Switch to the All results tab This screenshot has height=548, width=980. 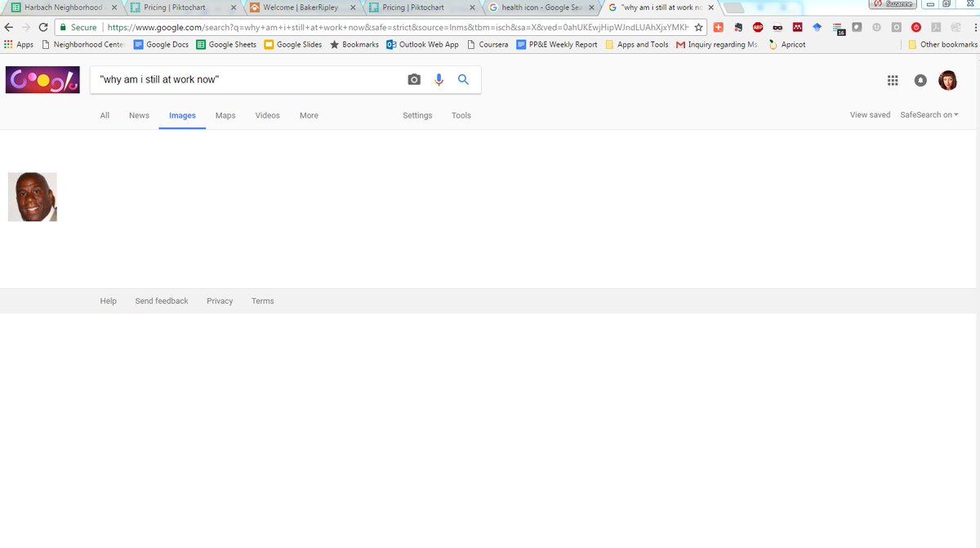coord(105,115)
